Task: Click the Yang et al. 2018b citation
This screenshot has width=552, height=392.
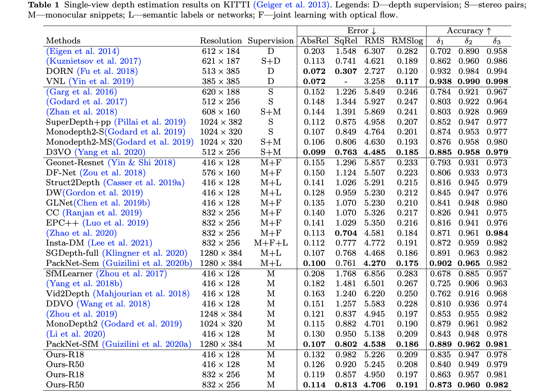Action: tap(84, 284)
